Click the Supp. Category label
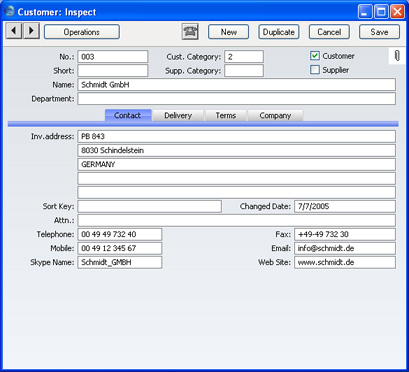The width and height of the screenshot is (409, 372). [193, 71]
